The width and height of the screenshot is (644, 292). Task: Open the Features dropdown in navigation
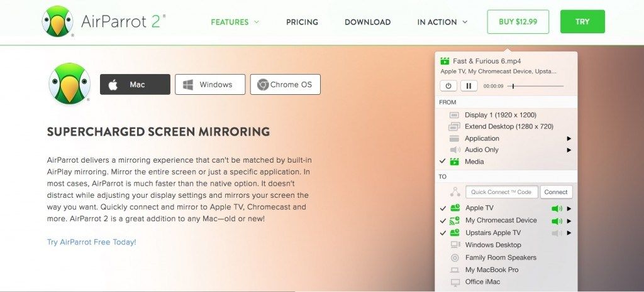pyautogui.click(x=235, y=22)
